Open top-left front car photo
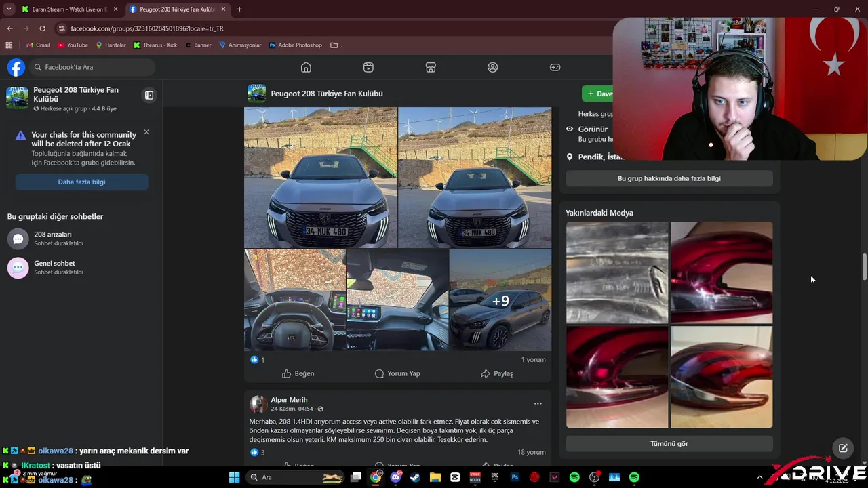This screenshot has width=868, height=488. (x=321, y=178)
